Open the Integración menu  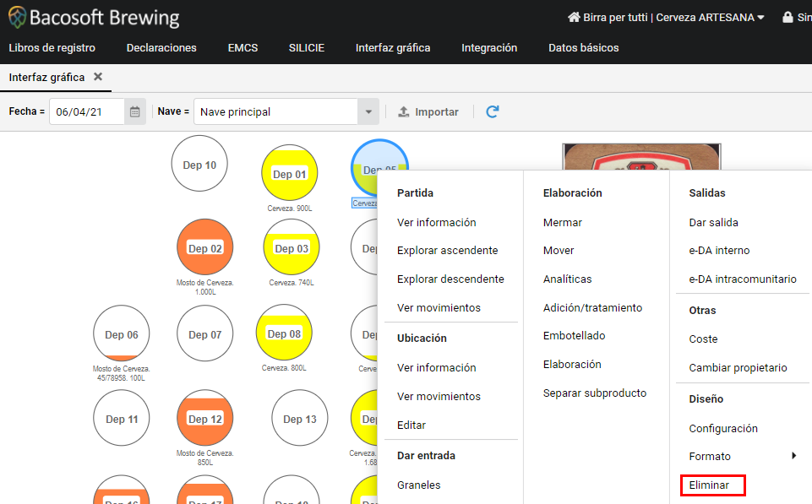(489, 47)
